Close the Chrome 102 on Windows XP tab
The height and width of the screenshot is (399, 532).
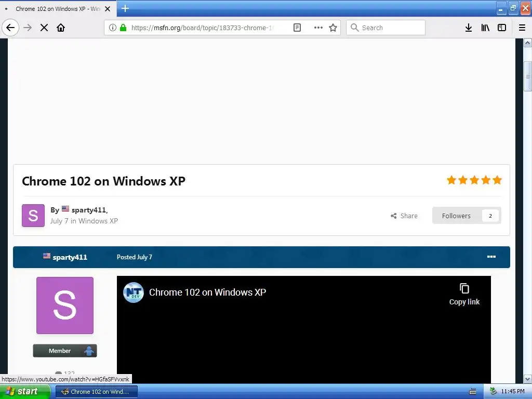108,9
